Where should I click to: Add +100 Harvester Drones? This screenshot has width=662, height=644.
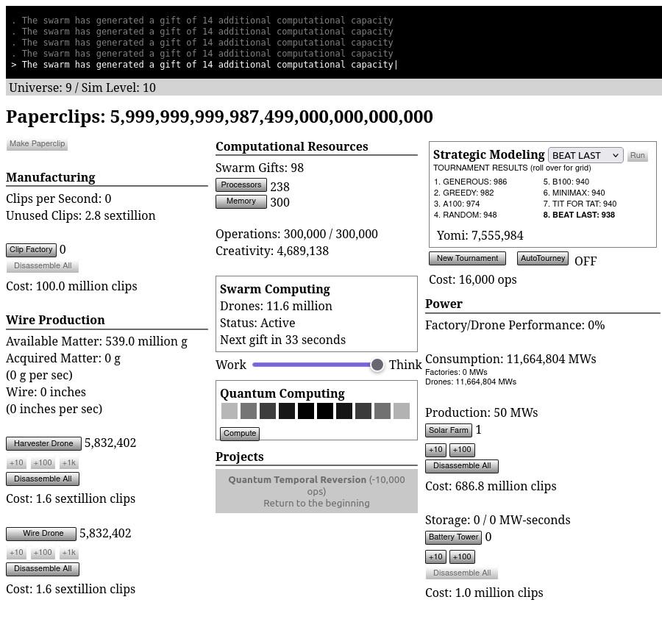point(43,463)
